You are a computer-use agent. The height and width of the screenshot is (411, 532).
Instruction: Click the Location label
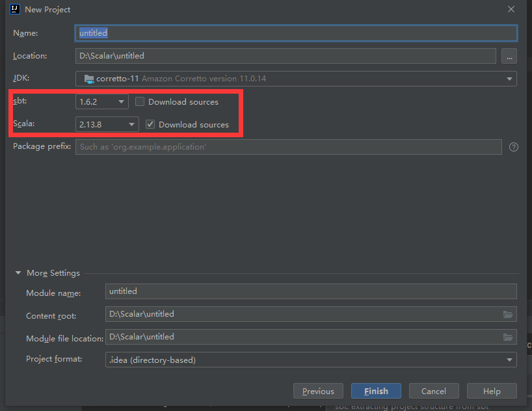pyautogui.click(x=30, y=56)
